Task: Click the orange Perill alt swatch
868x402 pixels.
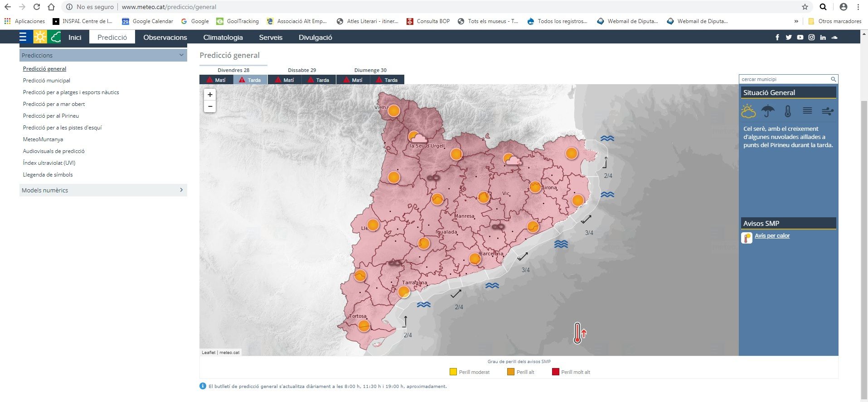Action: 511,372
